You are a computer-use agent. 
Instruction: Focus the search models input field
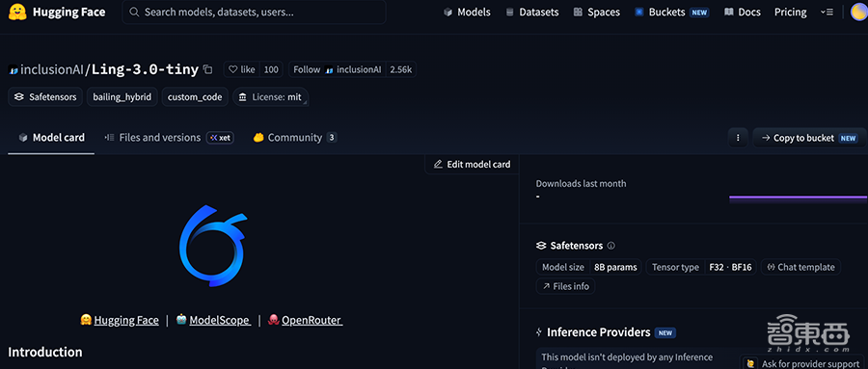254,12
